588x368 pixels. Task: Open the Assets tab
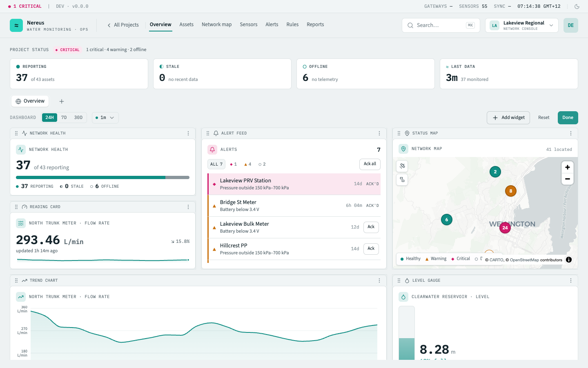pyautogui.click(x=187, y=25)
